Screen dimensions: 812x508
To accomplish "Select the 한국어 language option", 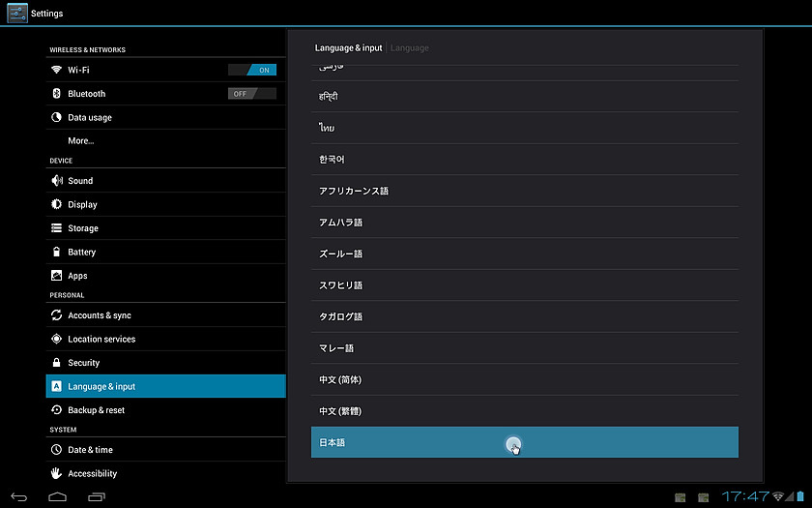I will coord(525,159).
